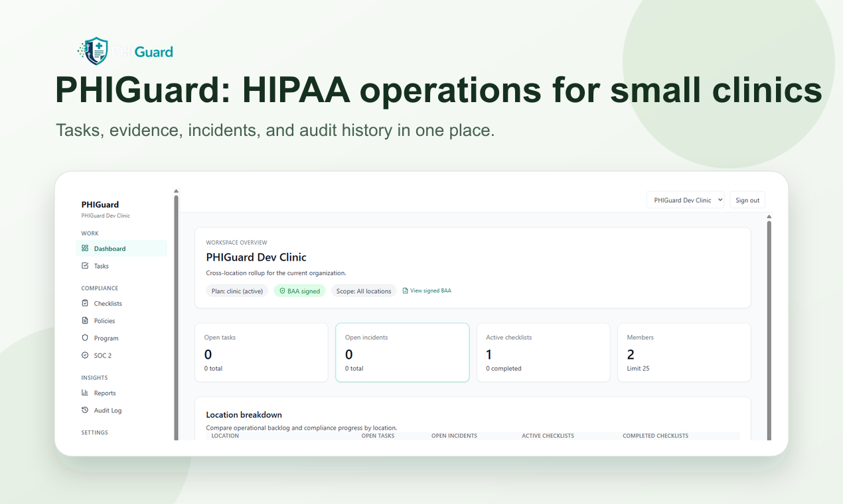
Task: Open the Open tasks card
Action: click(262, 352)
